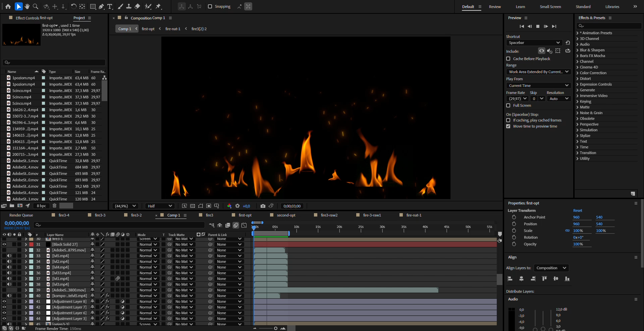This screenshot has height=331, width=644.
Task: Align layers horizontally to center
Action: [521, 279]
